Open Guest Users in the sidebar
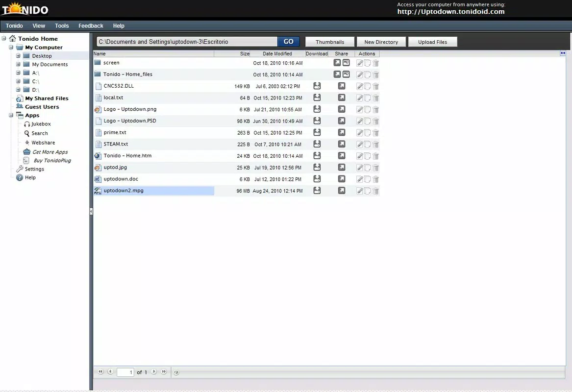The height and width of the screenshot is (392, 572). click(x=42, y=107)
